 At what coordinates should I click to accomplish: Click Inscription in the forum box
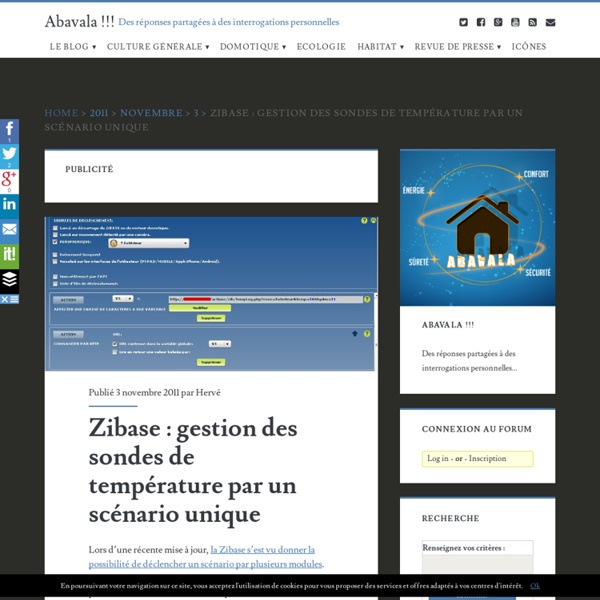coord(488,458)
